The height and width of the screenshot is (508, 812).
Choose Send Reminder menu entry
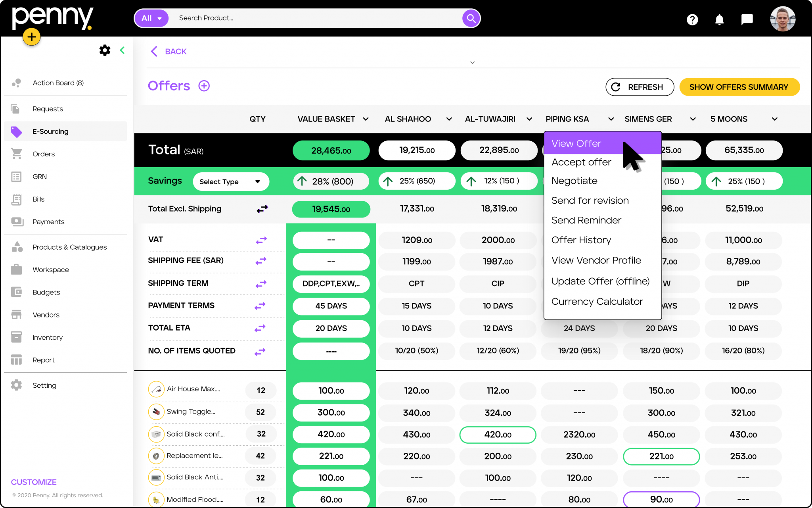coord(586,220)
